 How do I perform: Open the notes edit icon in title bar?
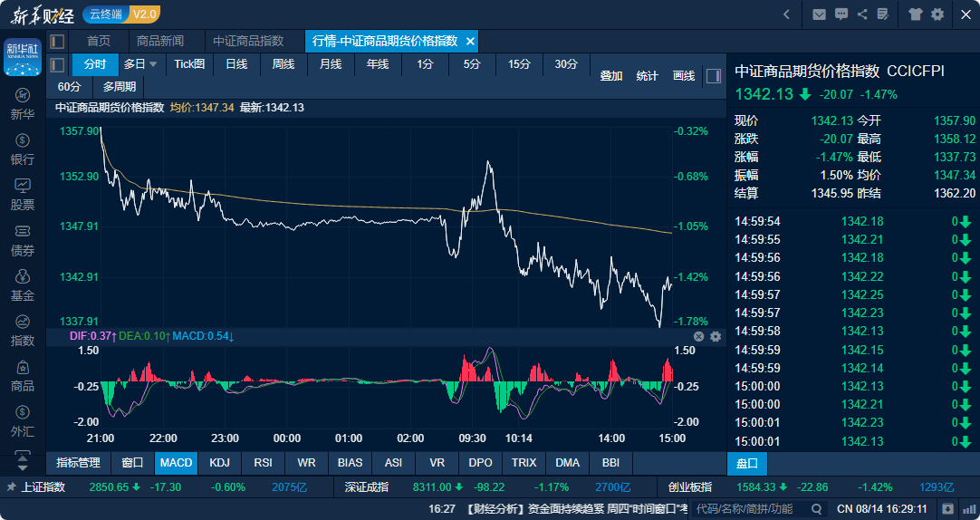click(x=882, y=14)
